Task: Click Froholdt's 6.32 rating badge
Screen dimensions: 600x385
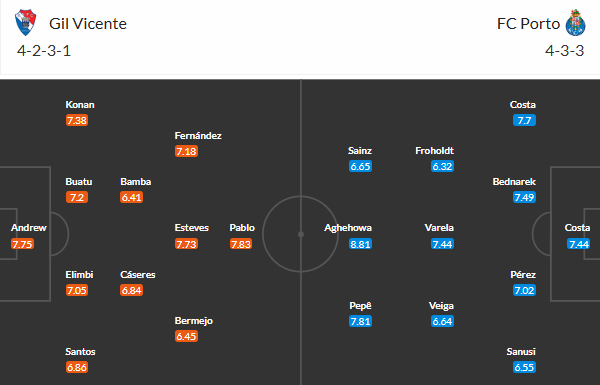Action: click(x=442, y=166)
